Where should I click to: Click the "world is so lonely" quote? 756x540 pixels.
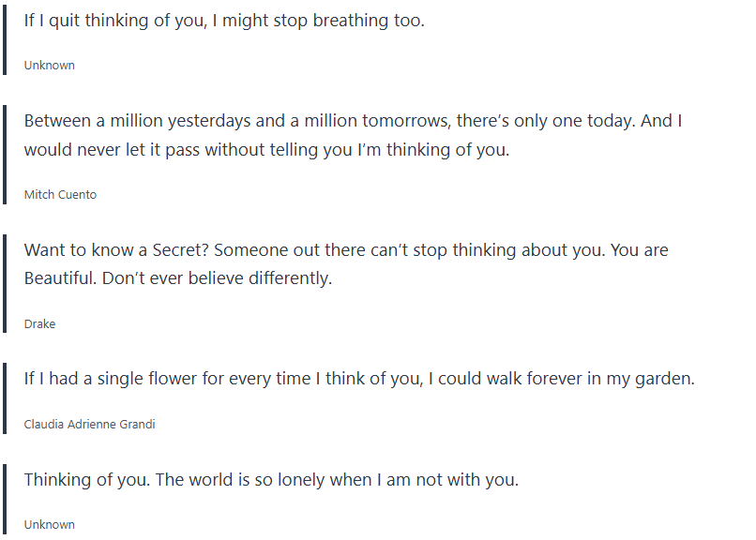[270, 480]
